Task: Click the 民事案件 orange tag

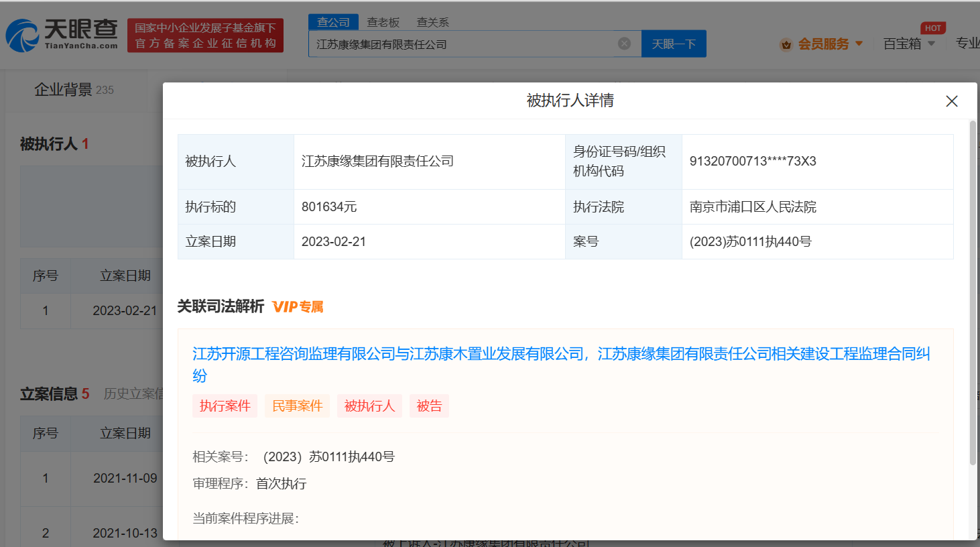Action: (297, 406)
